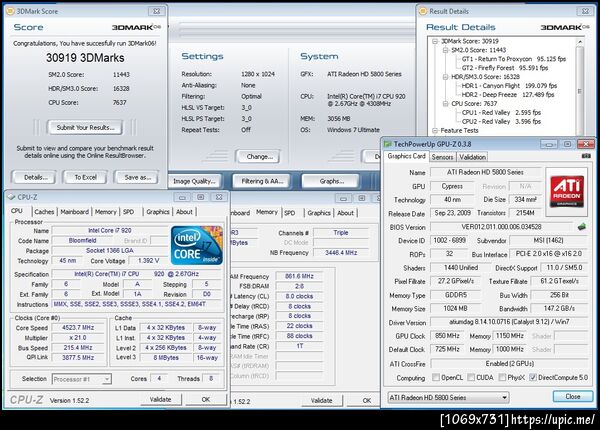Screen dimensions: 600x430
Task: Close the GPU-Z window with red X
Action: [585, 144]
